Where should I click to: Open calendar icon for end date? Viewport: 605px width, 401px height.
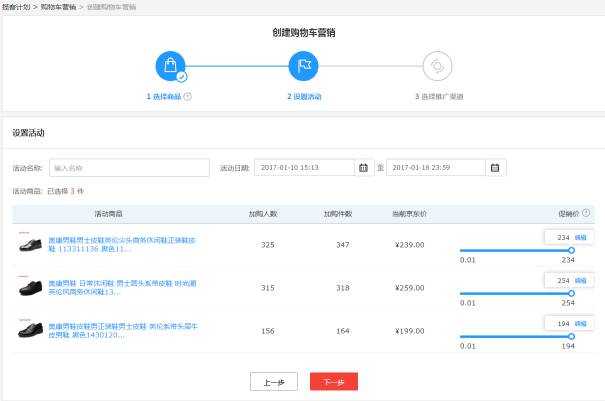[x=495, y=167]
